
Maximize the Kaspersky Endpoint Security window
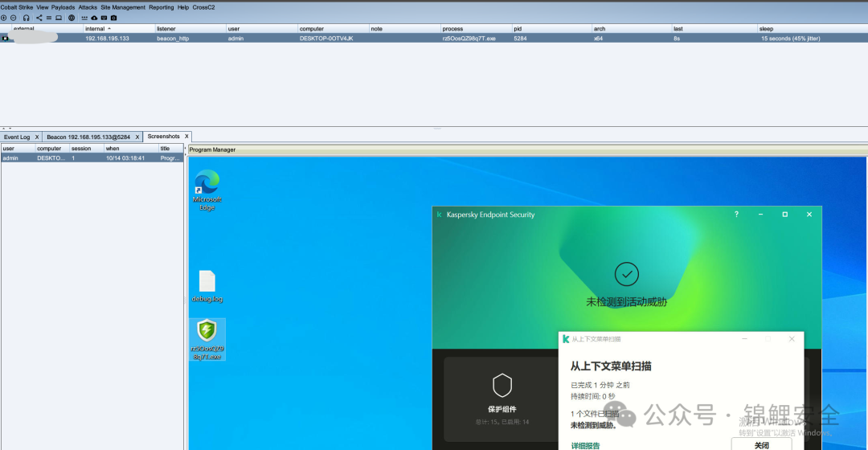784,215
